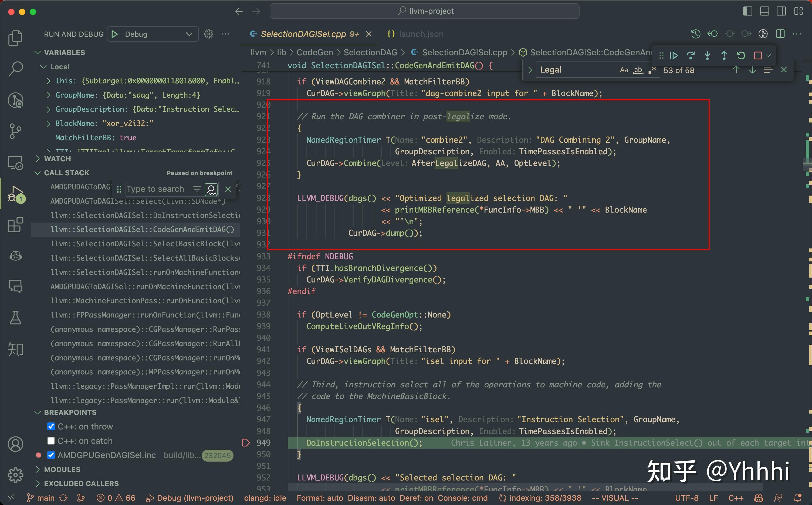Open Search view in activity bar
Screen dimensions: 812x505
[15, 69]
